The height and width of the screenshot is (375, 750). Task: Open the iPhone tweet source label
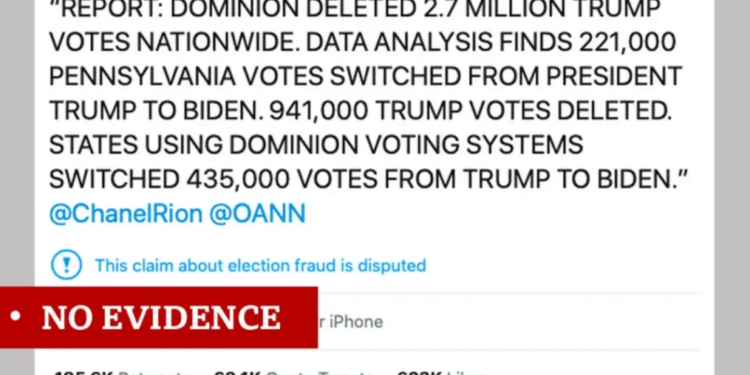tap(351, 322)
